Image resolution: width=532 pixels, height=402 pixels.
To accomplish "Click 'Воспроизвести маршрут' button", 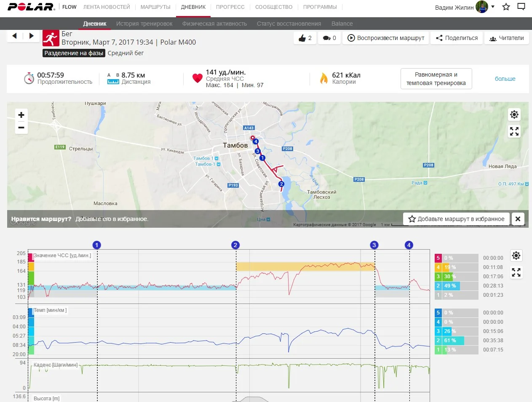I will click(386, 38).
